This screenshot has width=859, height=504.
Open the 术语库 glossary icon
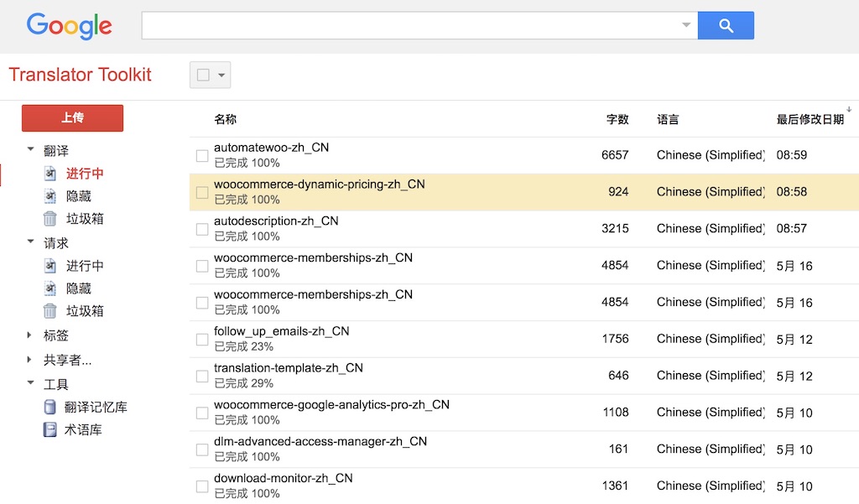[x=50, y=430]
